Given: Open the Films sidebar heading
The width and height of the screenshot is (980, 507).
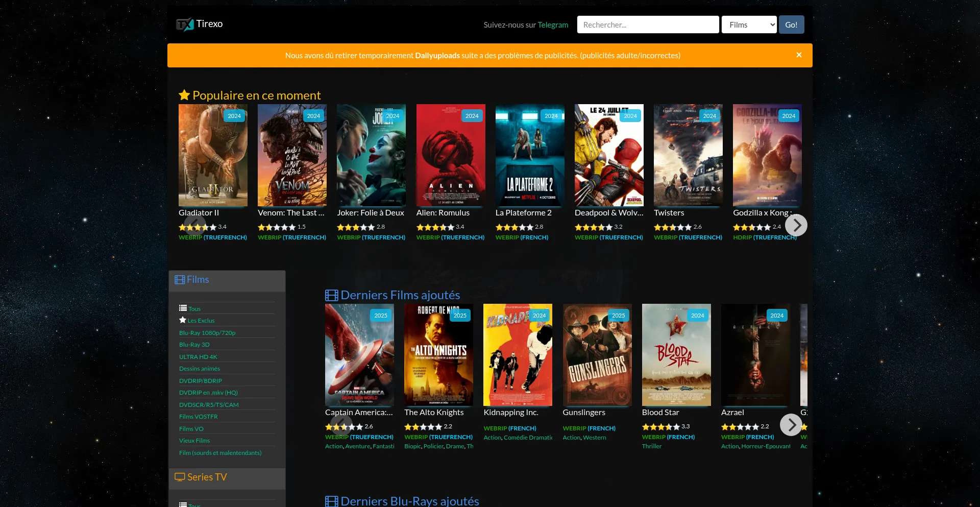Looking at the screenshot, I should [198, 280].
